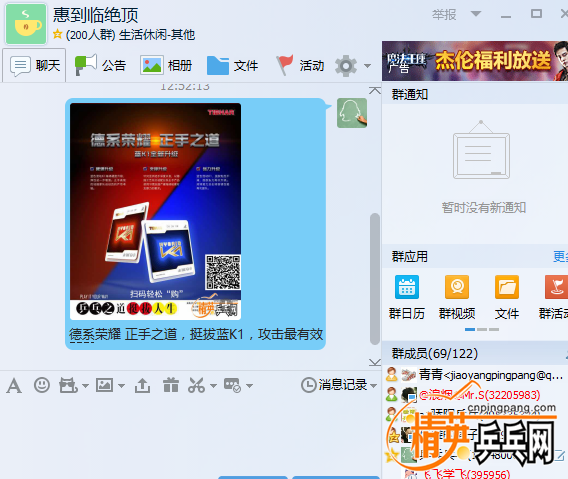
Task: Select the third 群应用 page indicator dot
Action: [x=494, y=329]
